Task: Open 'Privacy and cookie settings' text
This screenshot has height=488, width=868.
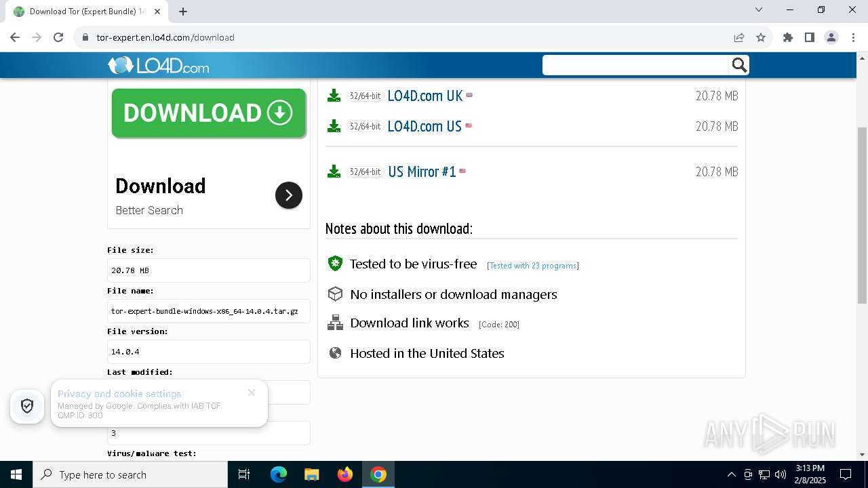Action: pyautogui.click(x=119, y=394)
